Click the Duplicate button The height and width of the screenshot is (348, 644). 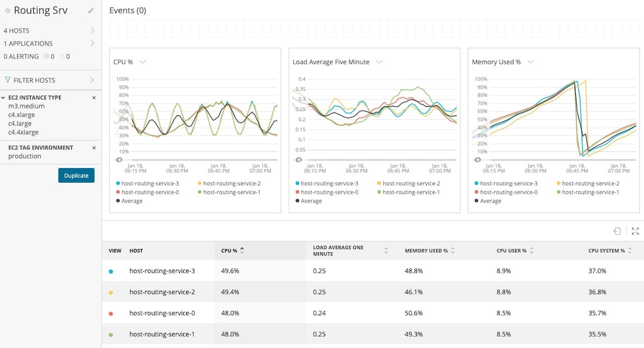[x=76, y=176]
